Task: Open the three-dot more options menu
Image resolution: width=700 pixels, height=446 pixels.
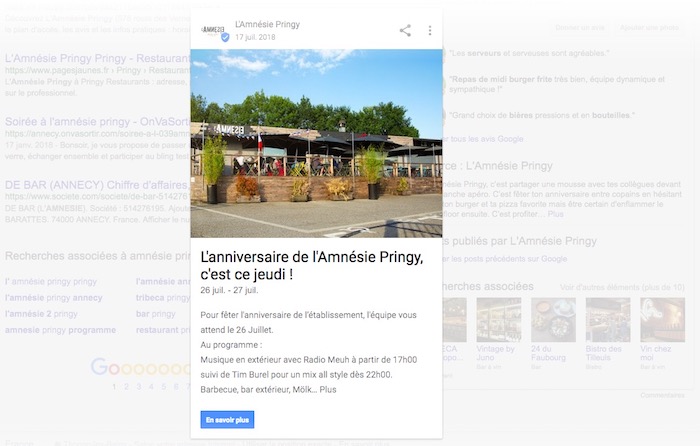Action: pos(429,30)
